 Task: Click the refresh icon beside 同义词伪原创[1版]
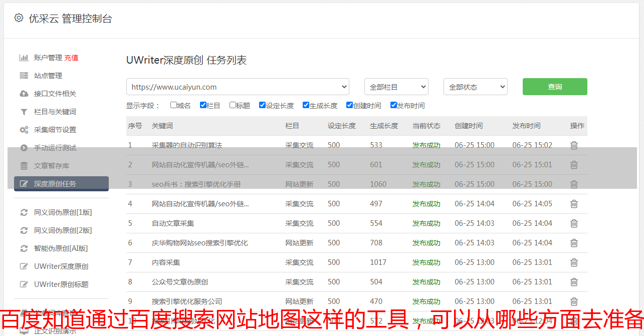pyautogui.click(x=24, y=212)
